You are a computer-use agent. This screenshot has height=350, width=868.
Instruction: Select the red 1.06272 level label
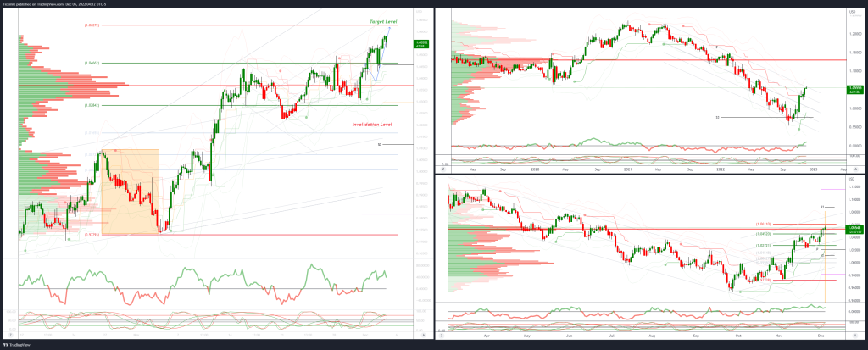(93, 25)
